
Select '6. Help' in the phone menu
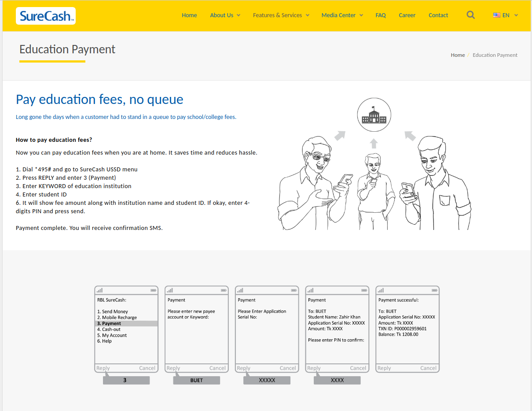point(104,341)
